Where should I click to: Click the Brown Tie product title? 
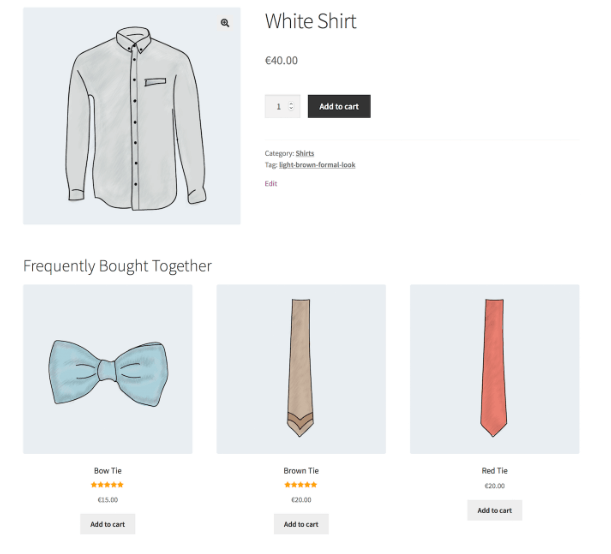[x=301, y=470]
